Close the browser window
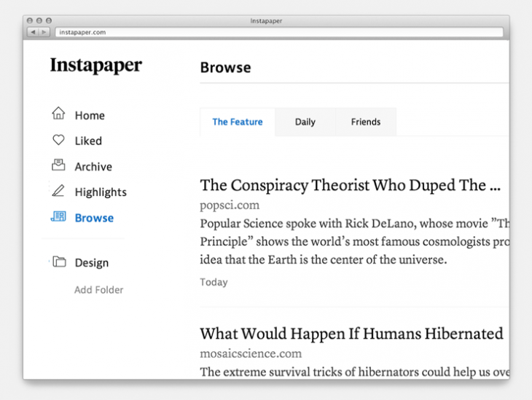Viewport: 532px width, 400px height. pyautogui.click(x=30, y=20)
